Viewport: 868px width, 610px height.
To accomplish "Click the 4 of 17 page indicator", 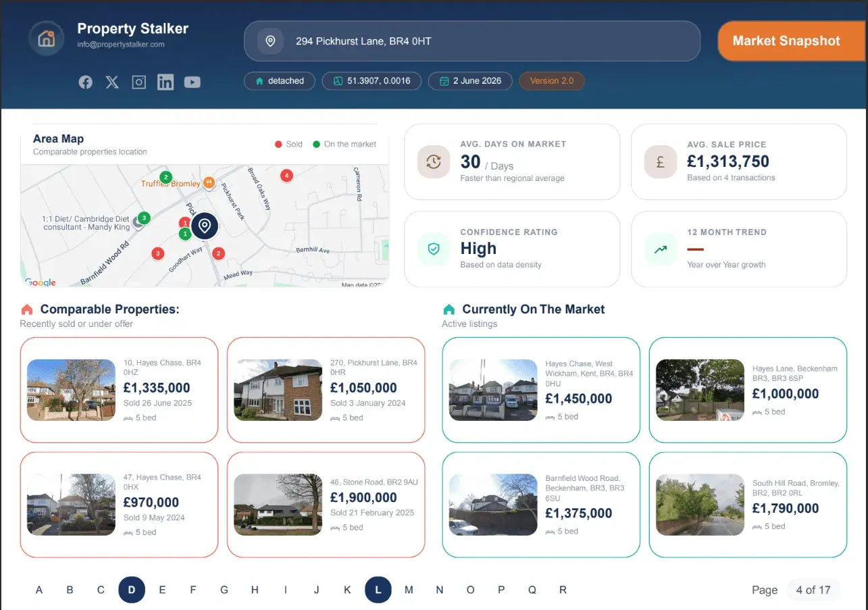I will 813,590.
